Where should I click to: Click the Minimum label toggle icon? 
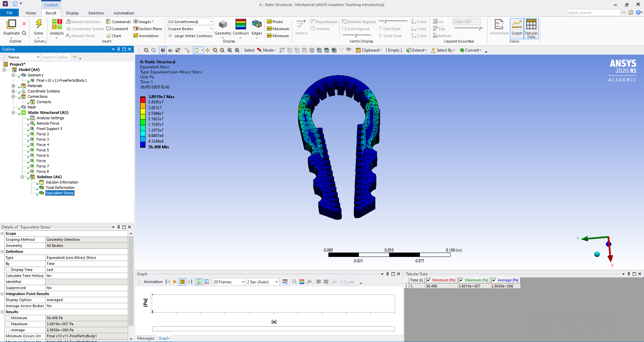click(x=269, y=36)
